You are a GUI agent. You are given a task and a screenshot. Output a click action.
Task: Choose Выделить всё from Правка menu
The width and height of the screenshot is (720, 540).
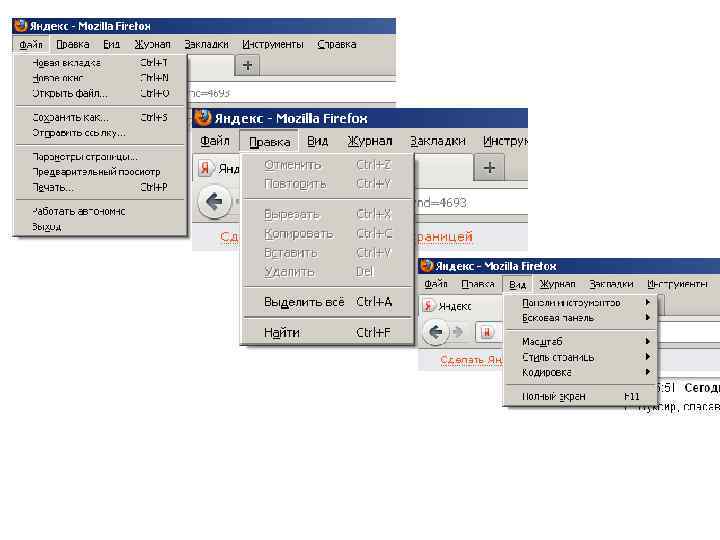(x=327, y=302)
